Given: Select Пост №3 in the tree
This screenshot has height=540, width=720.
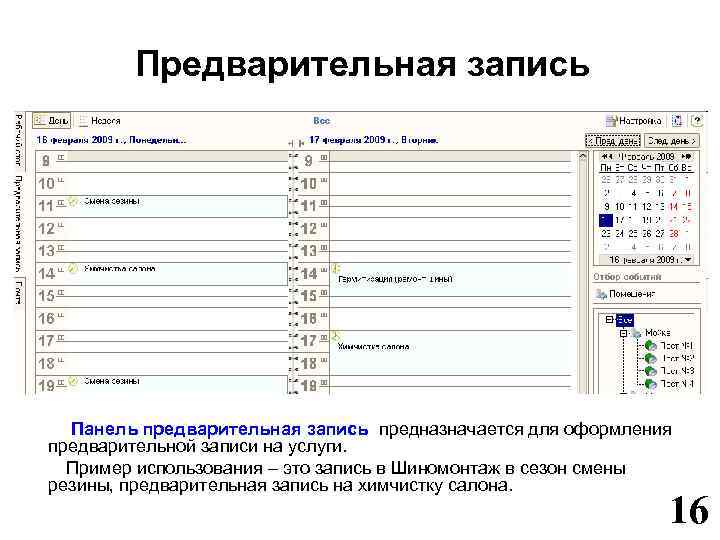Looking at the screenshot, I should click(677, 371).
